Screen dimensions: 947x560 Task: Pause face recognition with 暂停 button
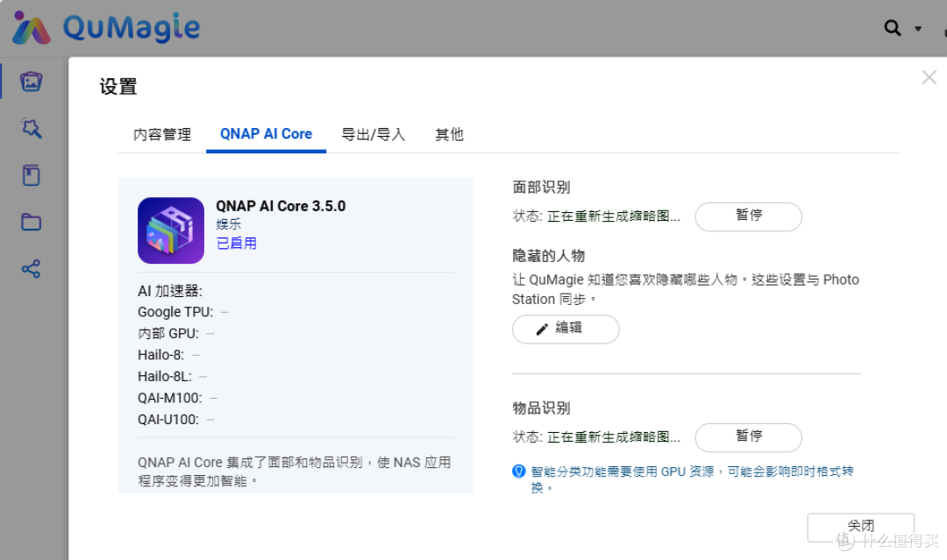coord(748,216)
